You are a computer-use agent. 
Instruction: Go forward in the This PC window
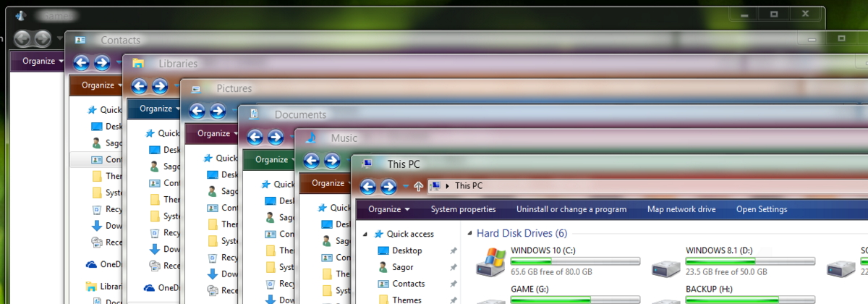[388, 187]
